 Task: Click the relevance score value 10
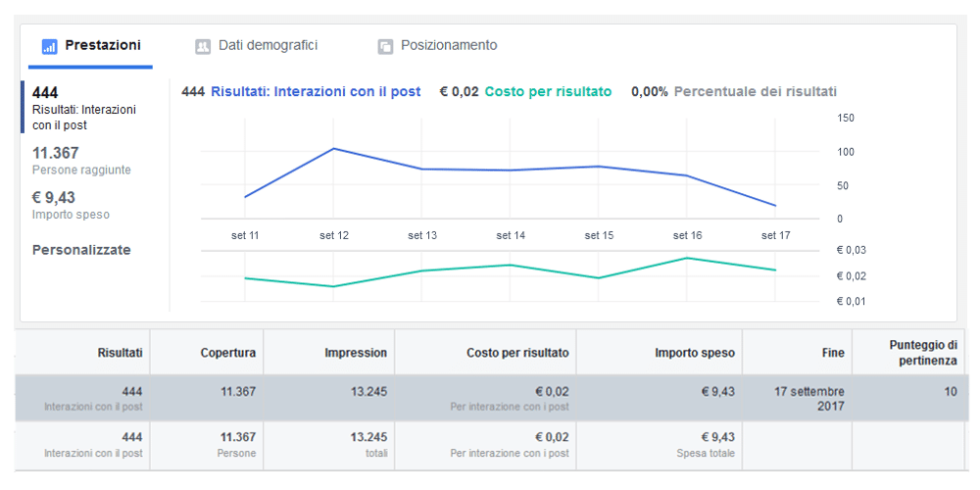951,392
